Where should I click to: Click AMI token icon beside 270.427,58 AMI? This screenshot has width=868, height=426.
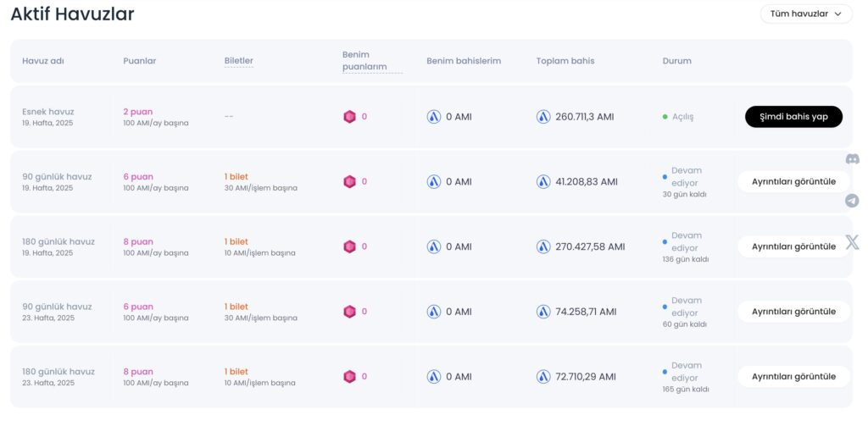coord(543,246)
